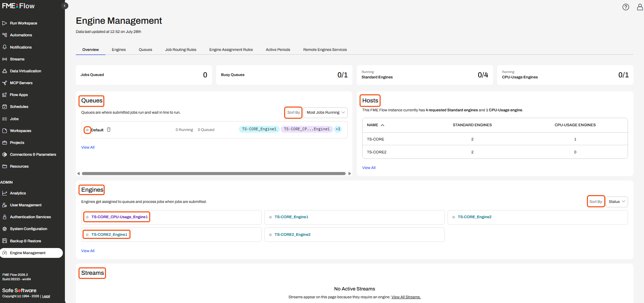Image resolution: width=644 pixels, height=303 pixels.
Task: Click the Notifications bell icon
Action: click(x=5, y=47)
